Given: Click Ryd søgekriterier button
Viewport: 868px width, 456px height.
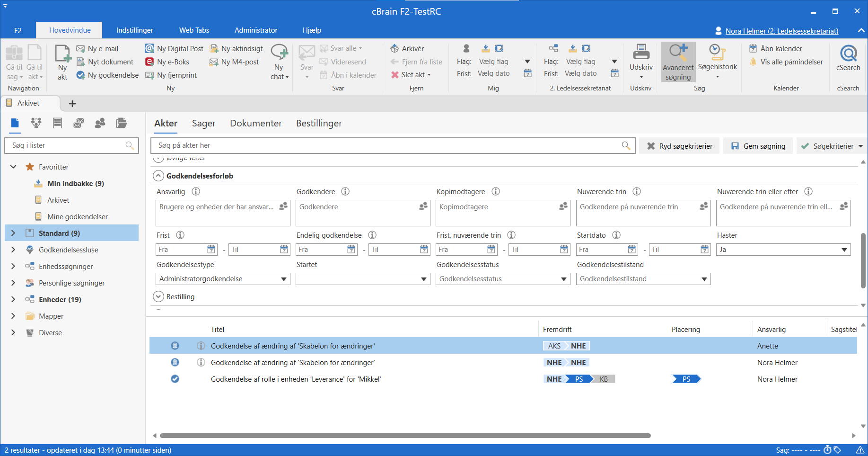Looking at the screenshot, I should coord(679,146).
